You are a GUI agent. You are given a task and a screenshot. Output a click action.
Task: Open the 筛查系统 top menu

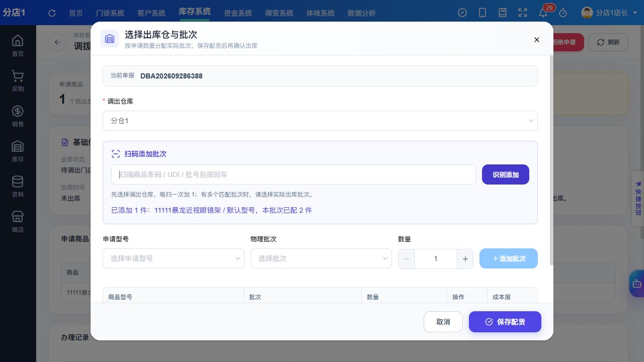tap(279, 13)
